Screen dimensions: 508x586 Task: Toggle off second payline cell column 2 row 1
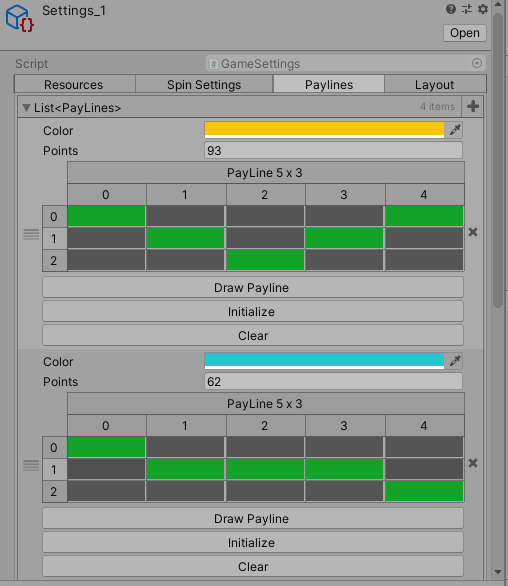(x=265, y=469)
